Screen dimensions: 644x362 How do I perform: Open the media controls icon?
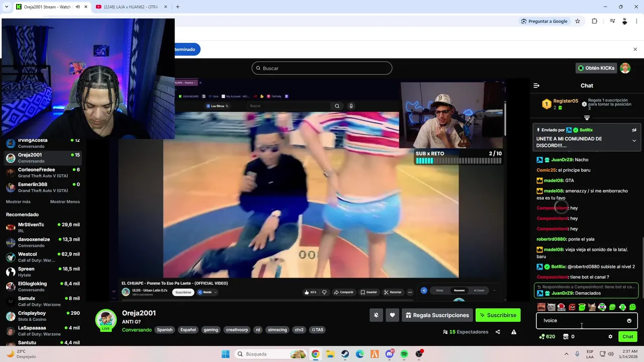(x=612, y=21)
